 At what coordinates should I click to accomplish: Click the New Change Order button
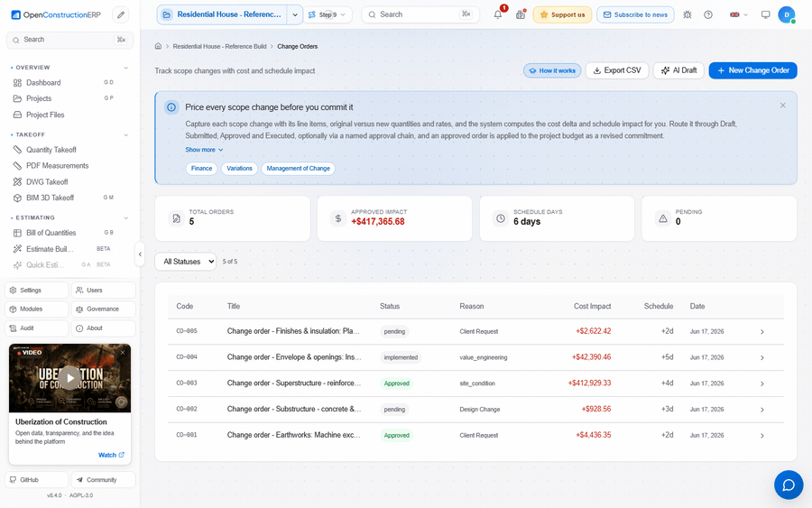pyautogui.click(x=752, y=70)
